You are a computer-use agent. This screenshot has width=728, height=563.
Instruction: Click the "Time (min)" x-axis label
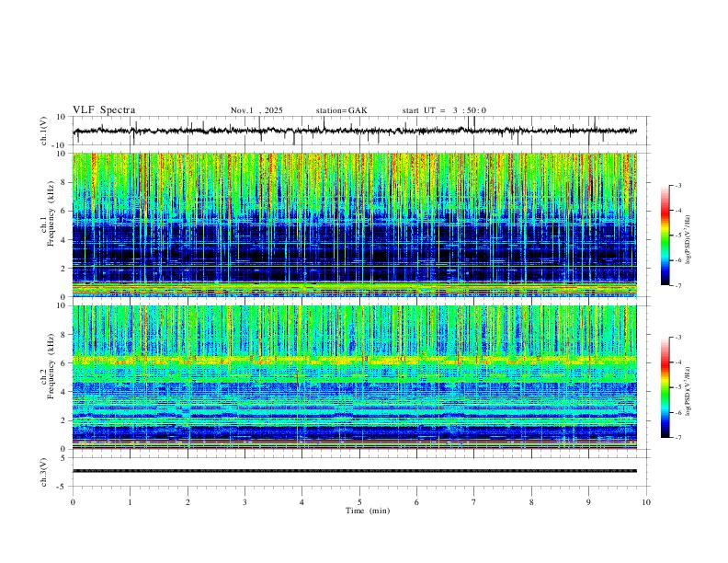[x=368, y=511]
